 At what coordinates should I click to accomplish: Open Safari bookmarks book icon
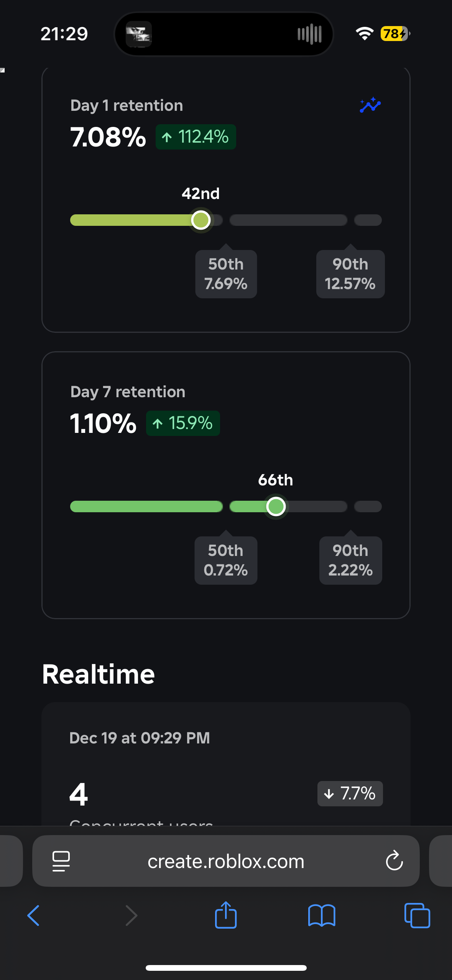point(322,916)
